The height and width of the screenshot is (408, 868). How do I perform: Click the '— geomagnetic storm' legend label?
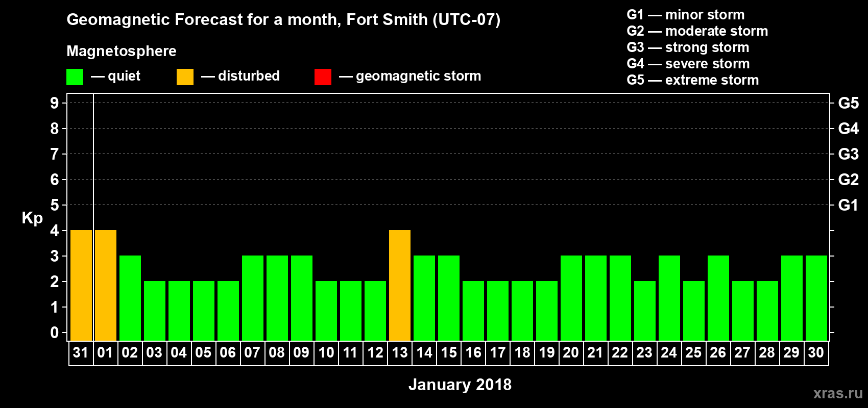[x=410, y=76]
